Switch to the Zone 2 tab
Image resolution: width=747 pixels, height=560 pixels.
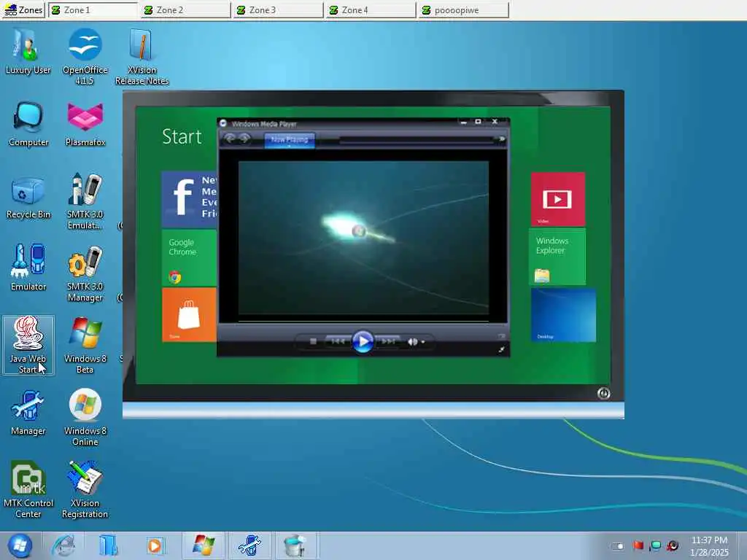click(x=186, y=10)
